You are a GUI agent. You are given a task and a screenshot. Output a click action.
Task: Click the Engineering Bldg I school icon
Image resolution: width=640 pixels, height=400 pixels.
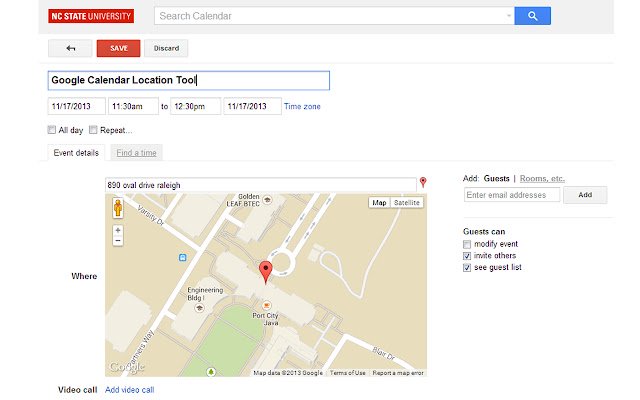point(199,308)
